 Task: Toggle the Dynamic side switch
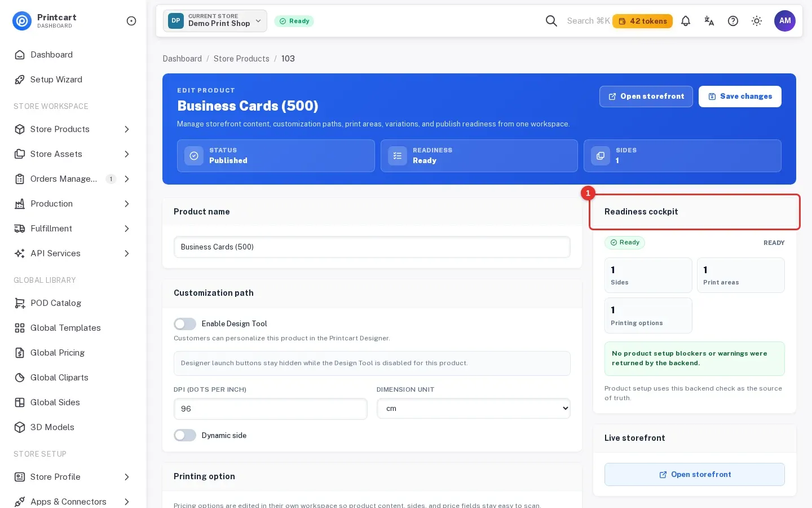click(x=185, y=435)
